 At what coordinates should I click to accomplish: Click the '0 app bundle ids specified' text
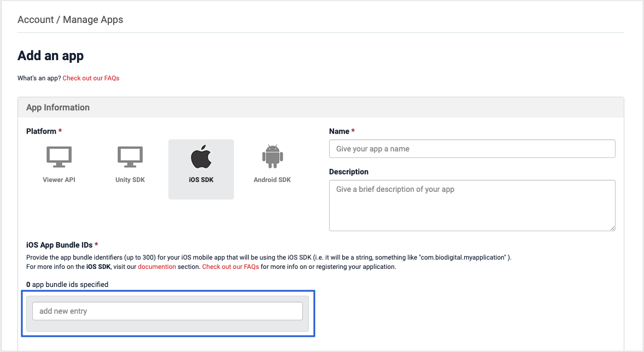click(x=67, y=284)
